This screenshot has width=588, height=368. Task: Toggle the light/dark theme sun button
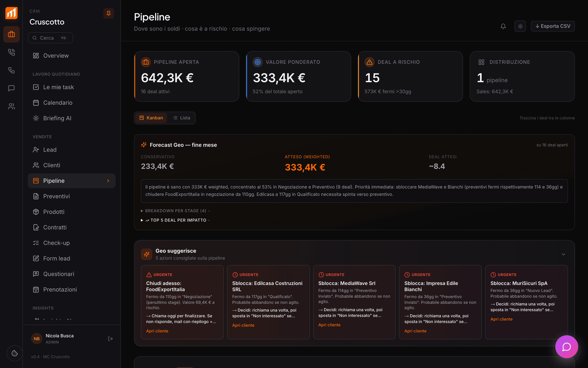click(520, 26)
